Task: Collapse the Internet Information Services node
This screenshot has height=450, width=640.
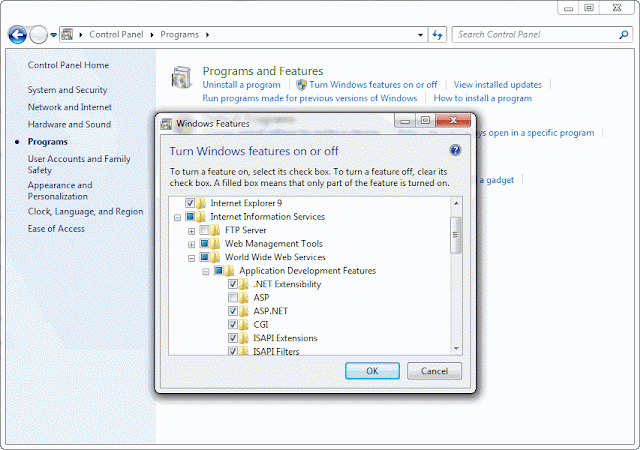Action: 177,218
